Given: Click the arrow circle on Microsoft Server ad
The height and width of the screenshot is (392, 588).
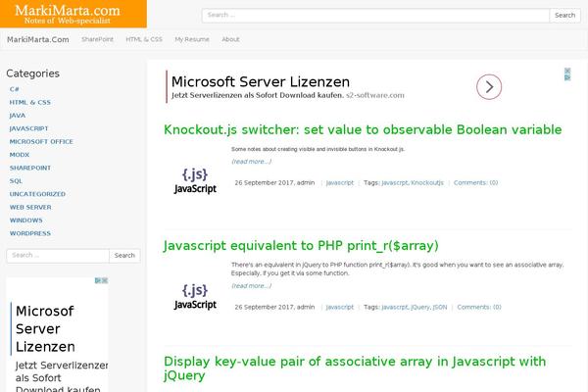Looking at the screenshot, I should (489, 87).
